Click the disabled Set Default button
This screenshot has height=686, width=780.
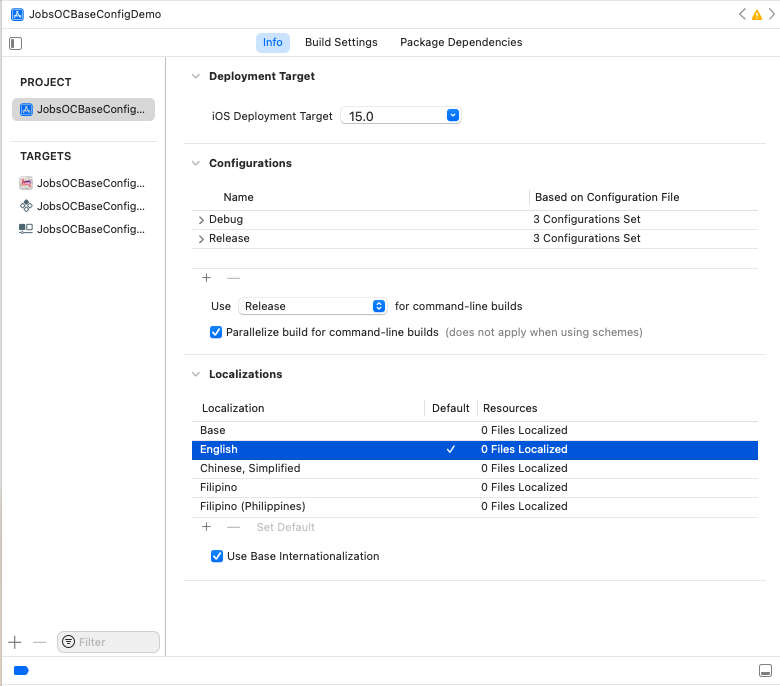pyautogui.click(x=286, y=527)
